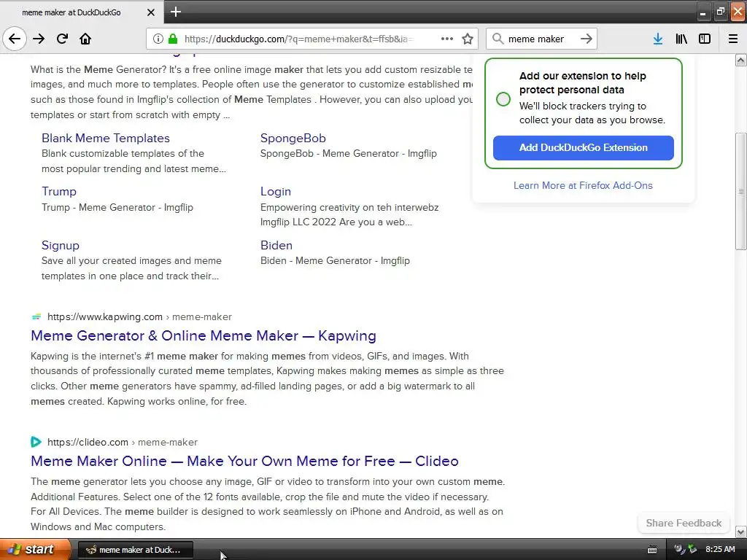Viewport: 747px width, 560px height.
Task: Click 'Biden - Meme Generator - Imgflip' text
Action: point(335,260)
